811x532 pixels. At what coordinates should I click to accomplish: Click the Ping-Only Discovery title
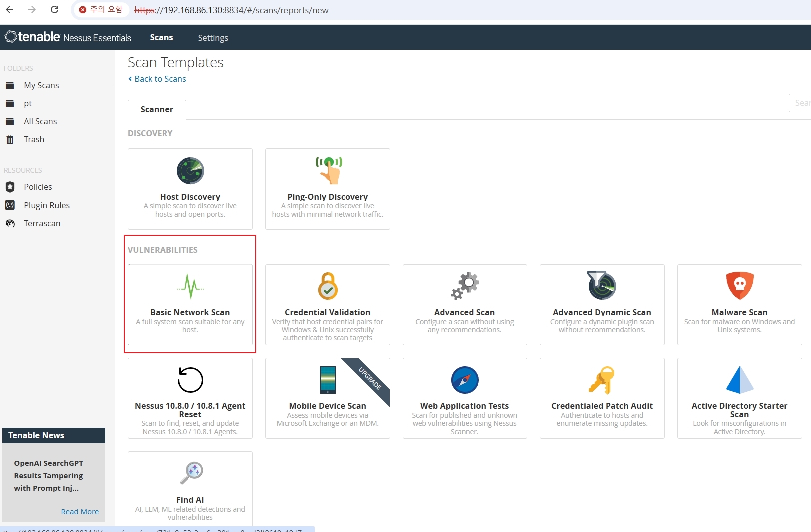(328, 197)
